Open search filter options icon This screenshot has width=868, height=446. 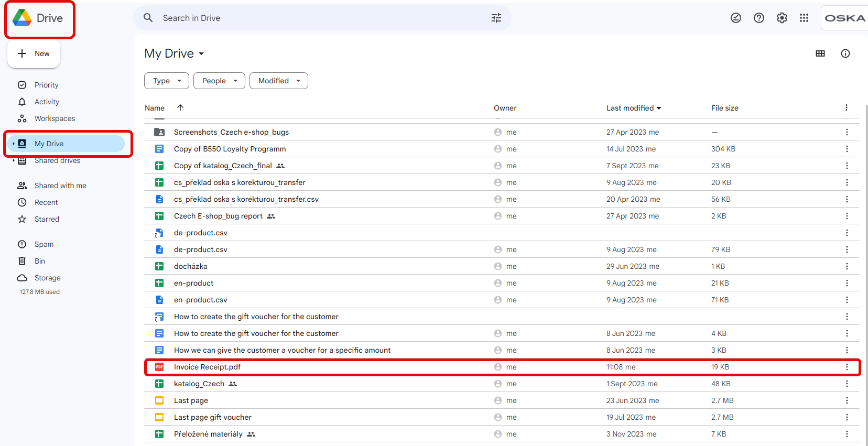pos(496,18)
